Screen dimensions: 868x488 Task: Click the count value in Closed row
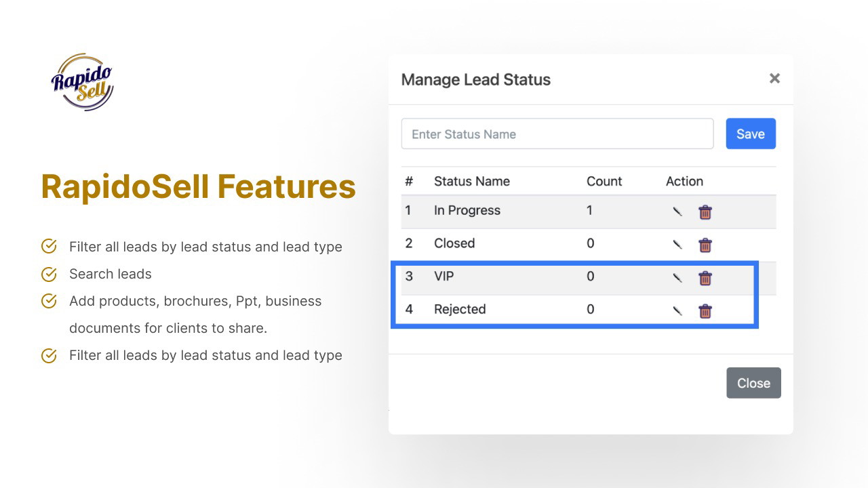coord(591,243)
